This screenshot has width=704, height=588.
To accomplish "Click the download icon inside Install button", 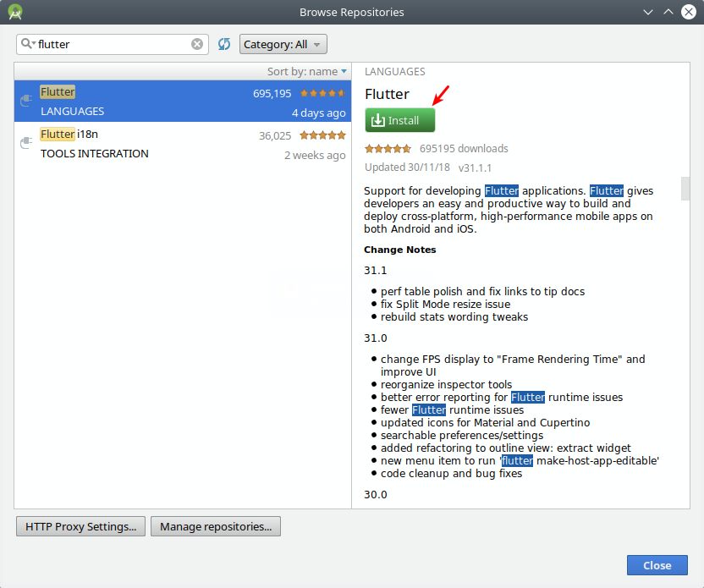I will (x=378, y=120).
